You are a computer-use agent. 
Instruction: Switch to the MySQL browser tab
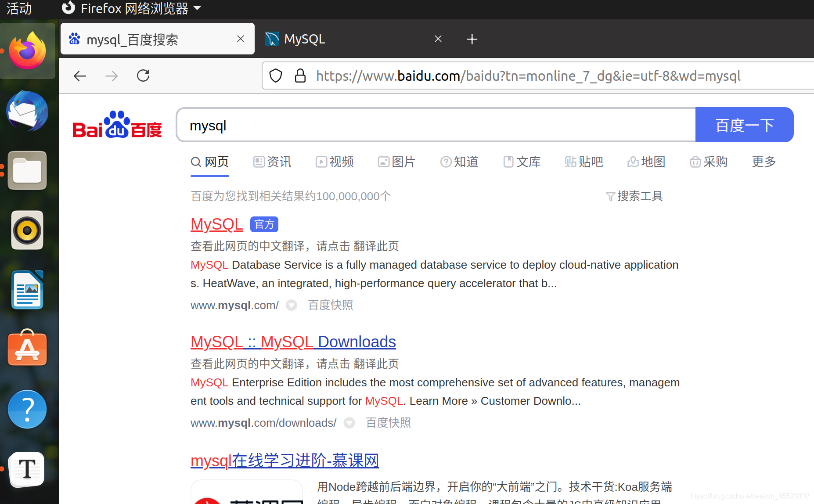[x=353, y=39]
